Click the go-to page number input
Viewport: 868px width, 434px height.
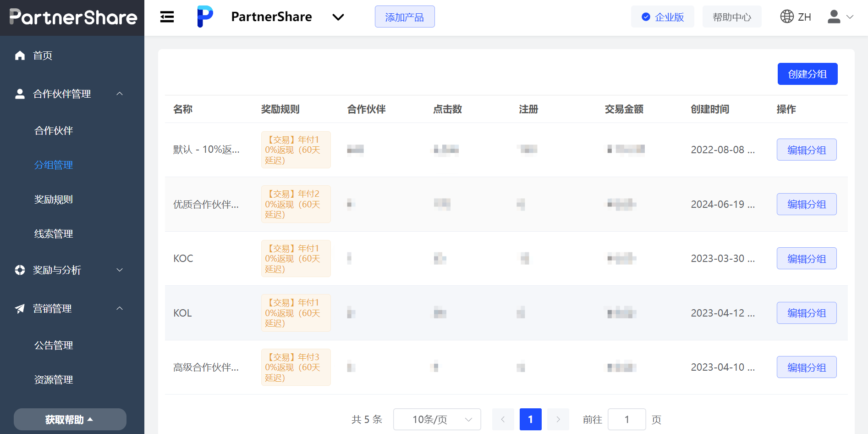click(626, 419)
